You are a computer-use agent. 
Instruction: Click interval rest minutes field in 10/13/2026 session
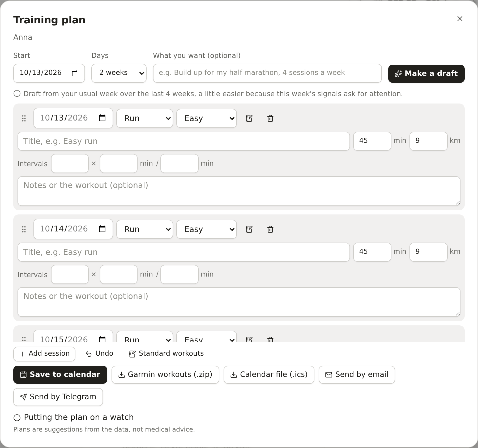point(180,163)
